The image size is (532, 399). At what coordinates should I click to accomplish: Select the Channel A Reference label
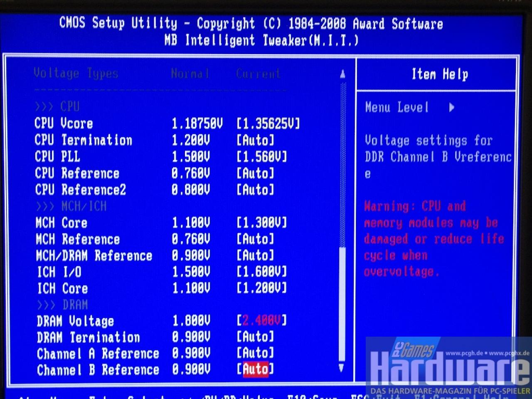pyautogui.click(x=98, y=353)
